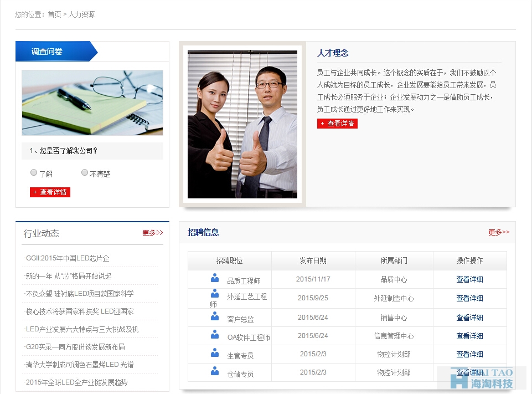Open 查看详细 for 生管专员 row
This screenshot has width=532, height=394.
469,354
